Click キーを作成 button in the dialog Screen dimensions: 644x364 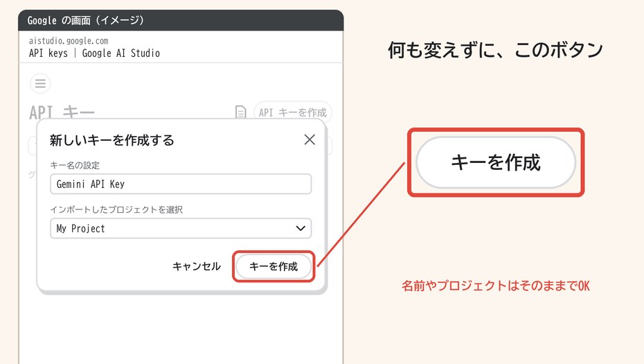tap(274, 266)
